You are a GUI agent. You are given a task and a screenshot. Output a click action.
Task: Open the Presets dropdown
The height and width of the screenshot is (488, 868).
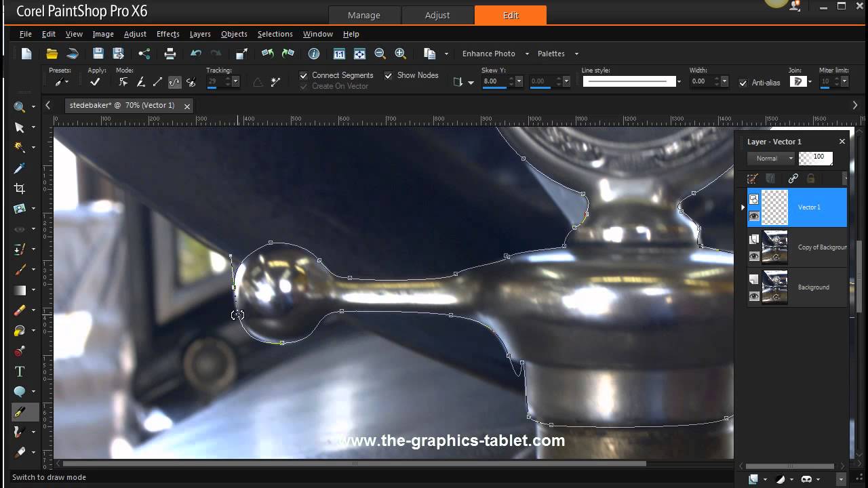point(62,82)
